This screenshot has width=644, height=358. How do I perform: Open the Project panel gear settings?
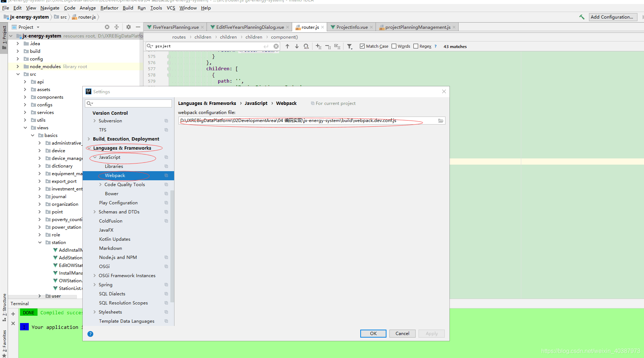coord(129,27)
